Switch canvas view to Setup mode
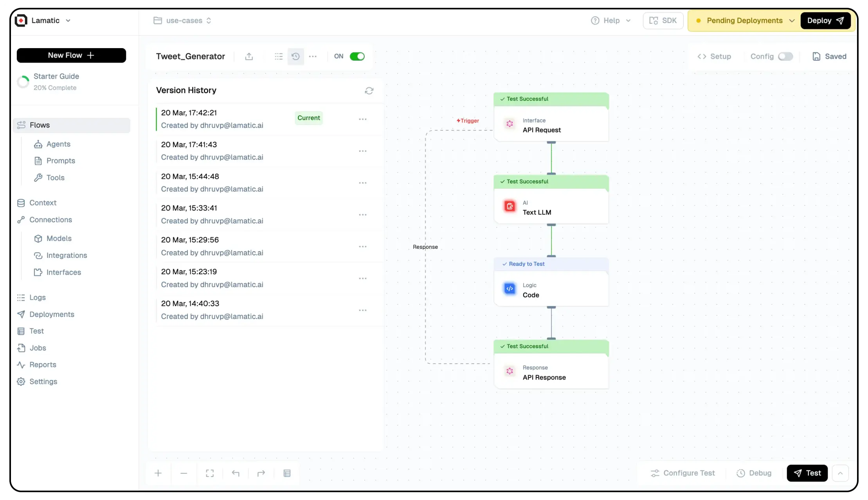 [x=714, y=56]
